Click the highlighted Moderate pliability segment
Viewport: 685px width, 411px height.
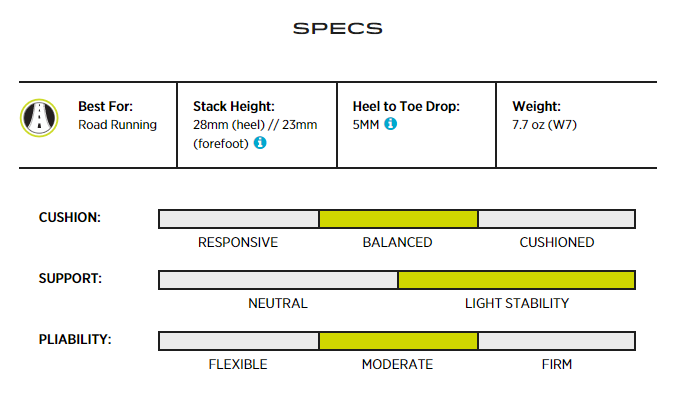point(398,341)
